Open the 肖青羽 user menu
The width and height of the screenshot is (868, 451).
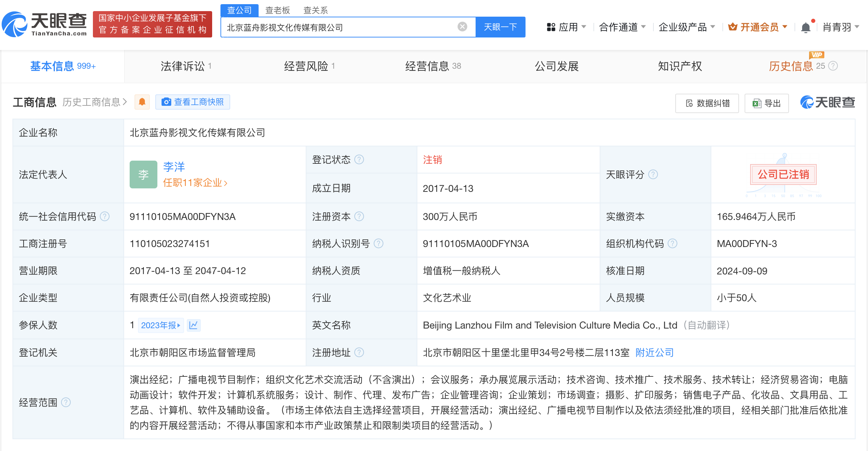841,27
